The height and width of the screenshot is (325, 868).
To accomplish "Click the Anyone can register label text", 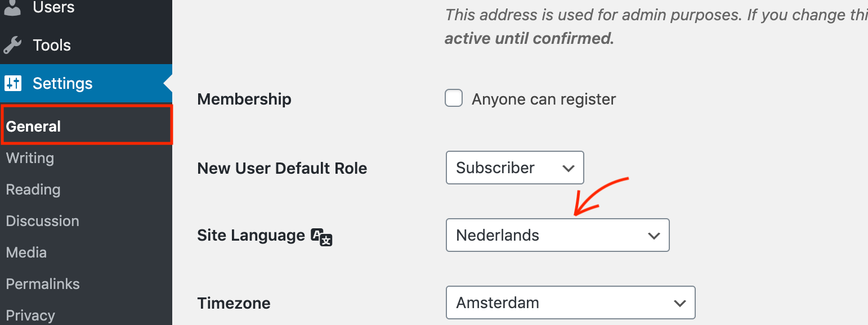I will [544, 100].
